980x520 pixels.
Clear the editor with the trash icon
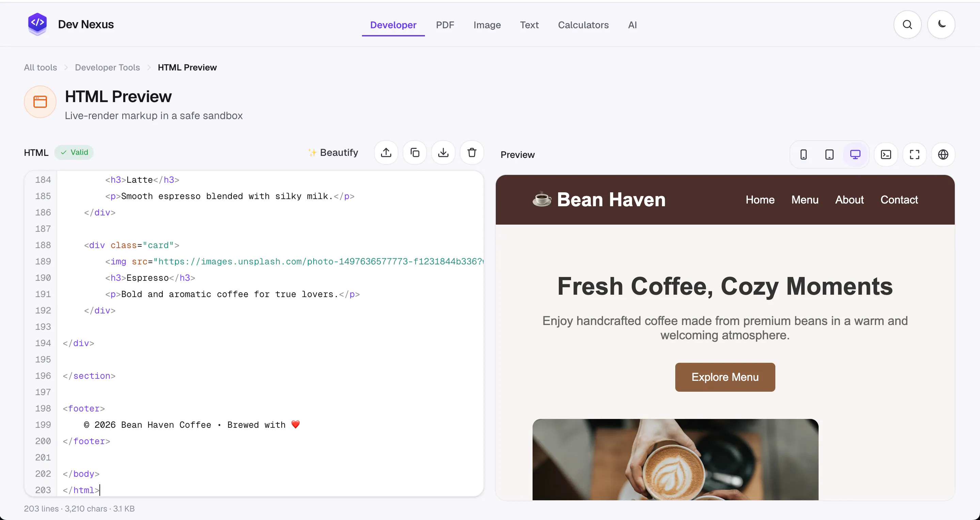click(472, 152)
